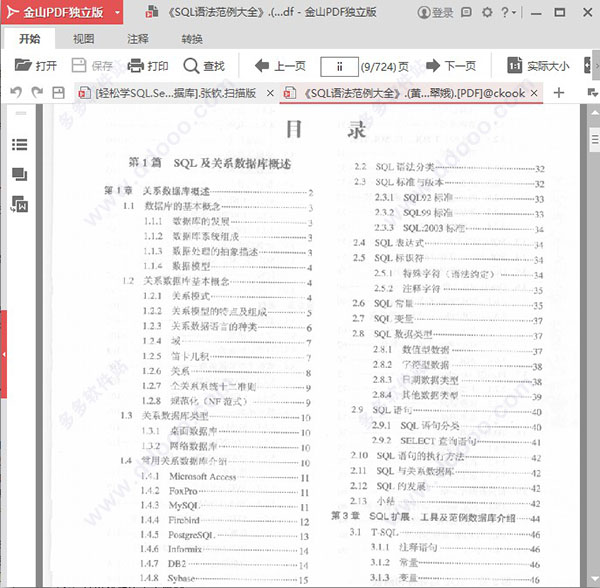Click the 打开 open file button

36,66
